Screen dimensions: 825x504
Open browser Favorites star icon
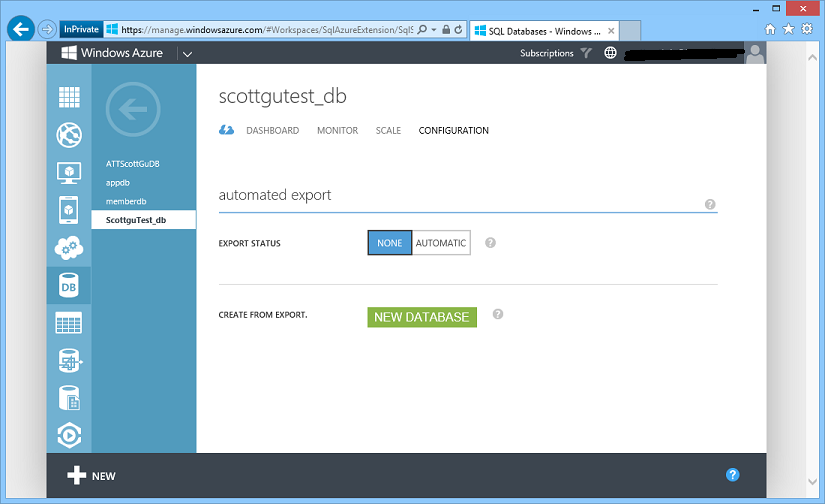pos(788,29)
